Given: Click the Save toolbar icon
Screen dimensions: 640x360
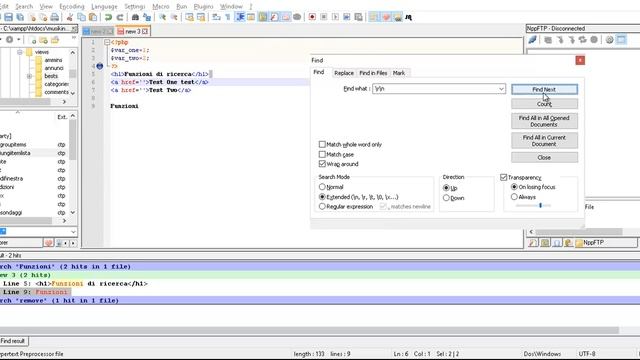Looking at the screenshot, I should click(x=8, y=17).
